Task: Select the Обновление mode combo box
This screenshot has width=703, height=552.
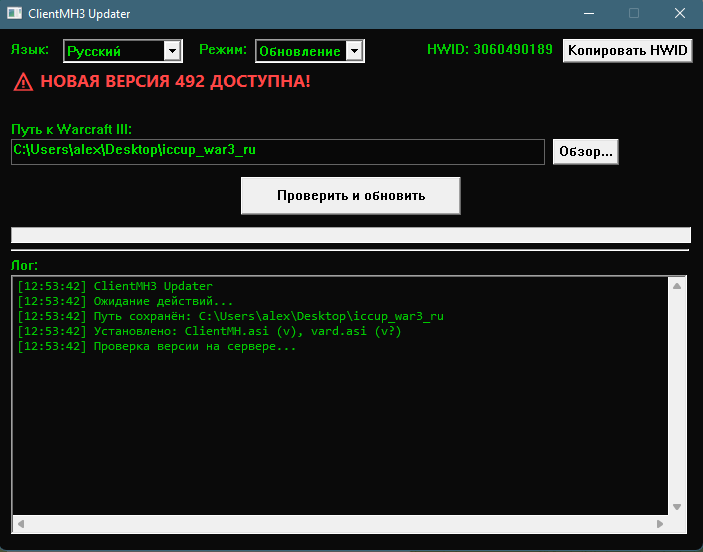Action: pos(310,51)
